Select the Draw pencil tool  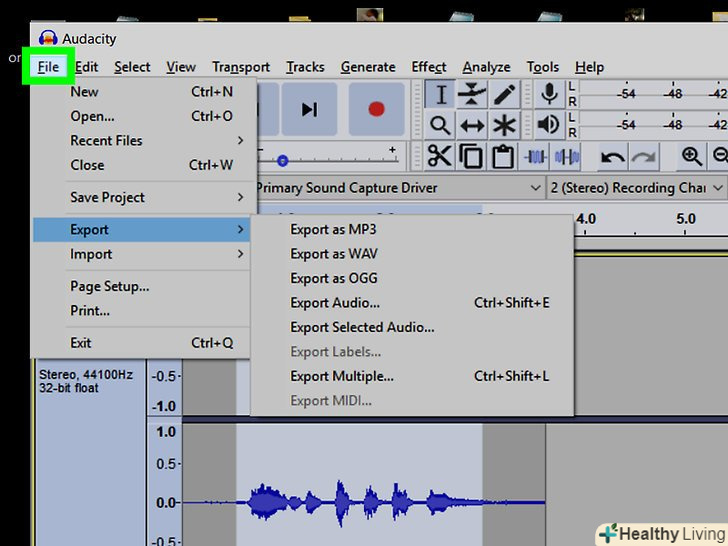click(503, 94)
